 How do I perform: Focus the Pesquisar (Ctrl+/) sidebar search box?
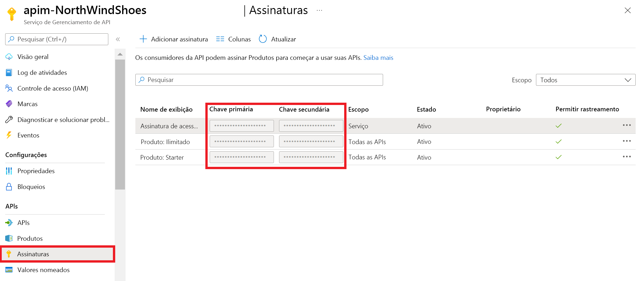(57, 39)
